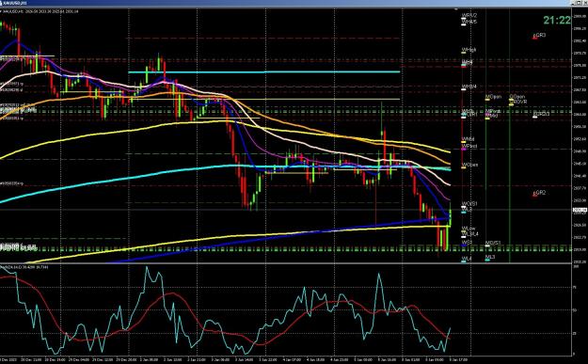Select the red GR2 arrow marker
Viewport: 588px width, 364px height.
coord(535,195)
